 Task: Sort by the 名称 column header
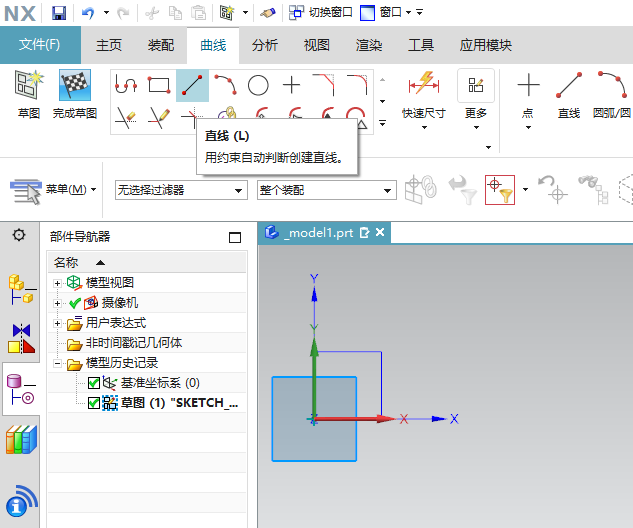tap(66, 262)
